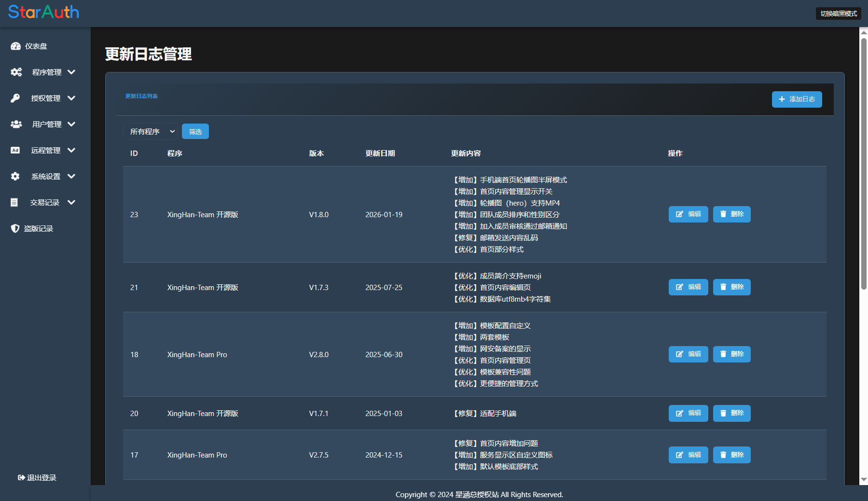This screenshot has width=868, height=501.
Task: Click the StarAuth logo
Action: coord(43,12)
